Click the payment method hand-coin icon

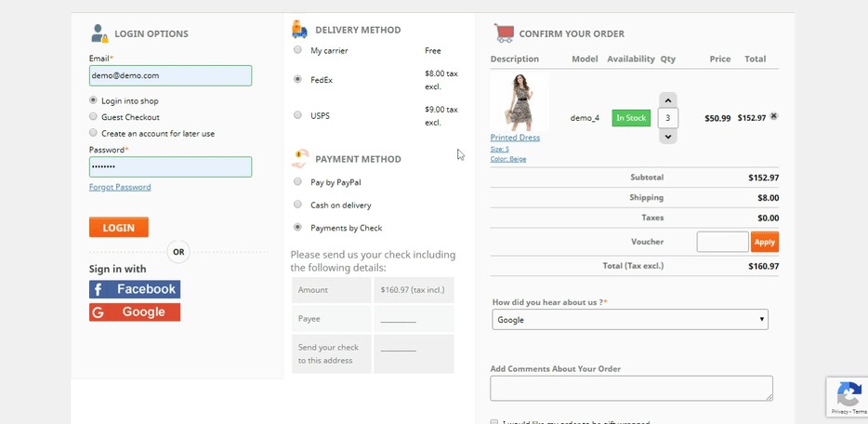coord(299,159)
